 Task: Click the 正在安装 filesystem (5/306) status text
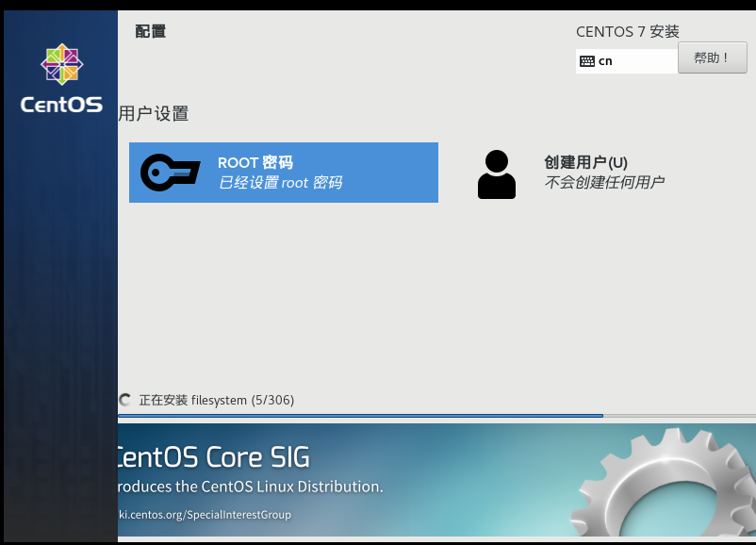(217, 400)
